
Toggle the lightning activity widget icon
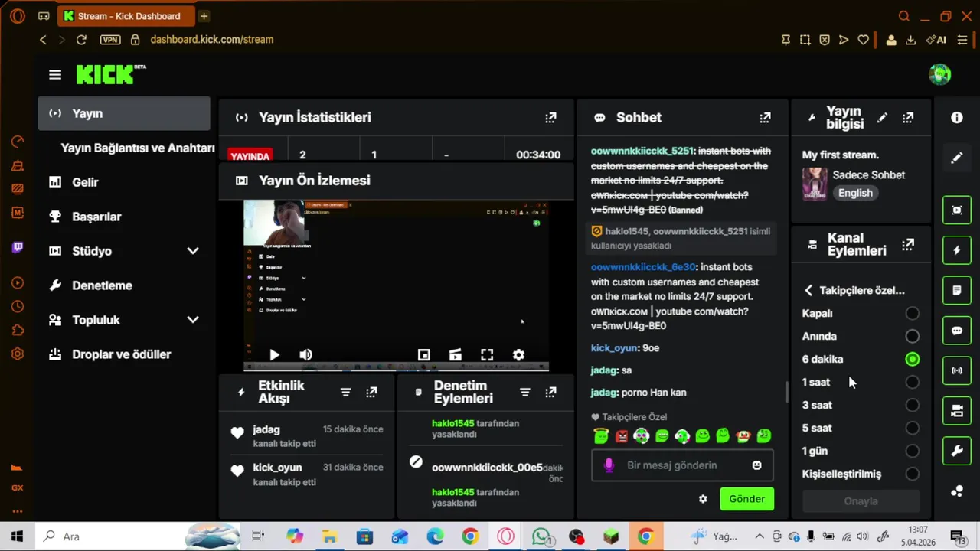(957, 250)
